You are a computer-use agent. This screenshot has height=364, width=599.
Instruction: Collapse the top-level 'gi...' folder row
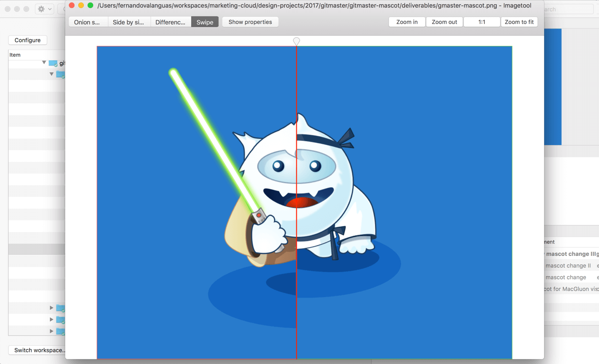(44, 62)
